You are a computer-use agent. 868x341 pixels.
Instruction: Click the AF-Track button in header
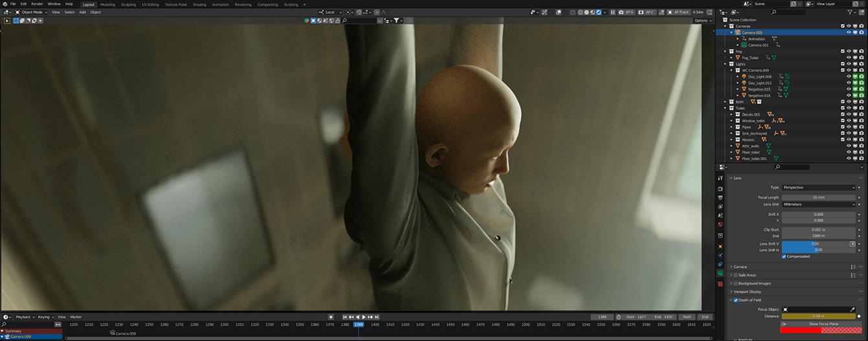680,12
